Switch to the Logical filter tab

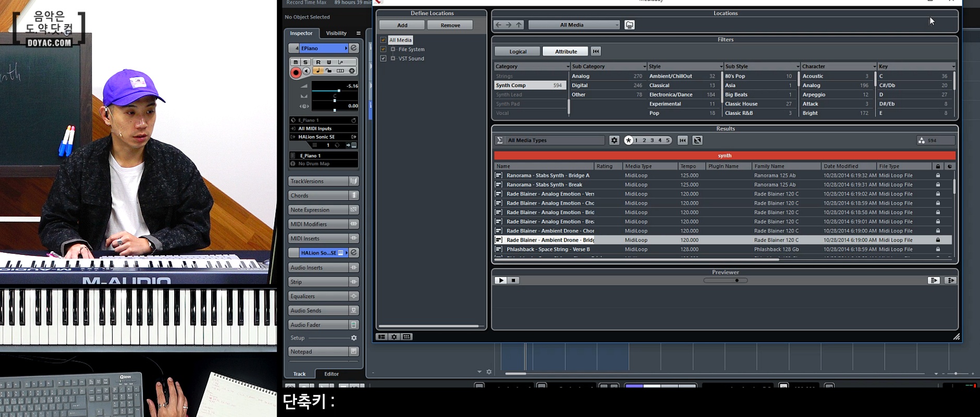click(x=518, y=52)
